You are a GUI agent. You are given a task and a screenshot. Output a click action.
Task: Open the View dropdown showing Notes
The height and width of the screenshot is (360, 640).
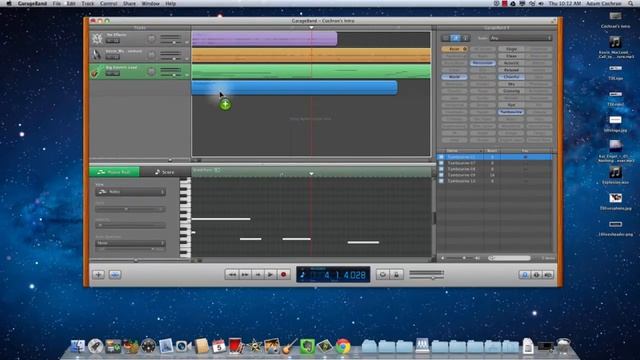tap(131, 192)
